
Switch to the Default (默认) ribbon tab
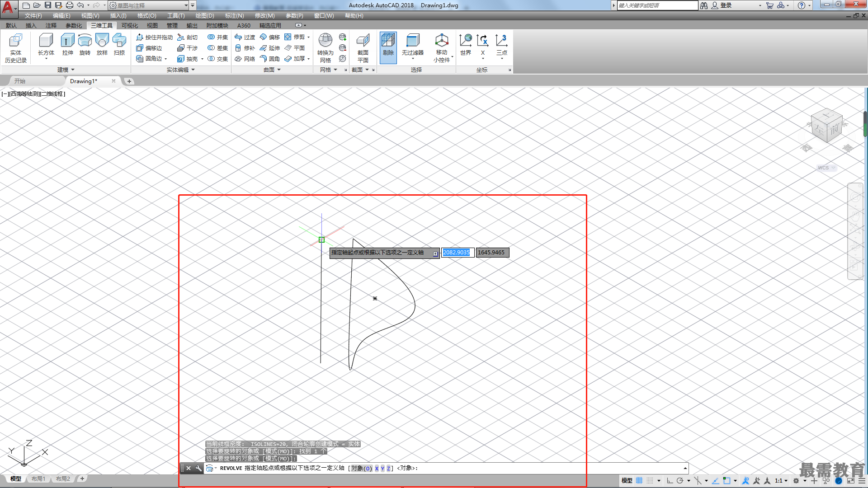[11, 26]
